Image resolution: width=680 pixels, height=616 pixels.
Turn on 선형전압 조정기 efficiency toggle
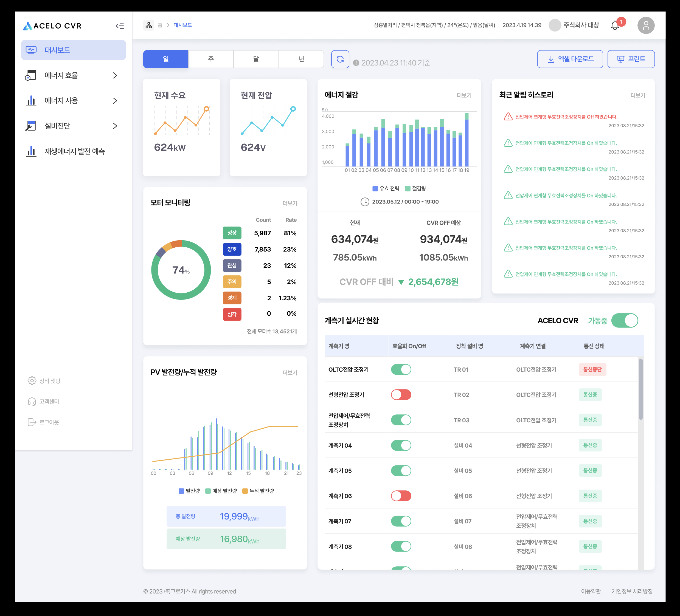pos(401,395)
